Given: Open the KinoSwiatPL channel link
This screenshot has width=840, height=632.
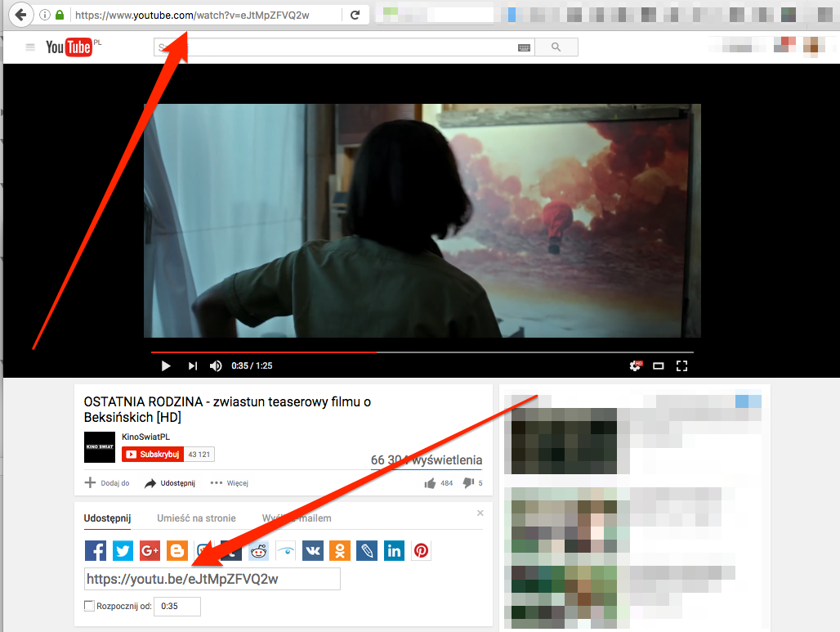Looking at the screenshot, I should tap(145, 437).
